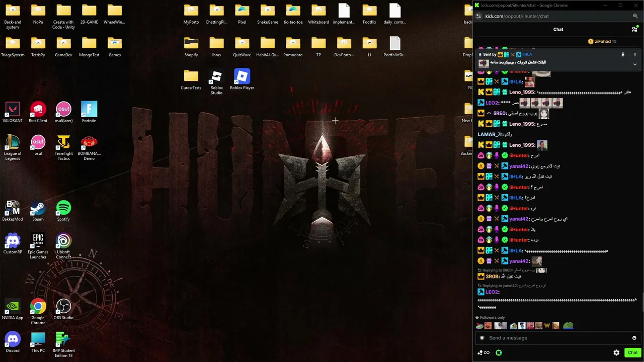
Task: Select the CurosrTests folder
Action: pyautogui.click(x=191, y=80)
